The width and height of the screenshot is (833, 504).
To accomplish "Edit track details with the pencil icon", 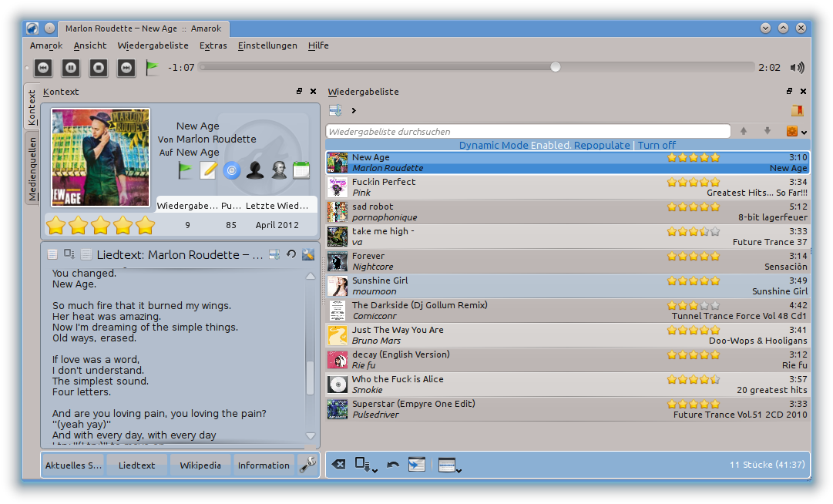I will [208, 170].
